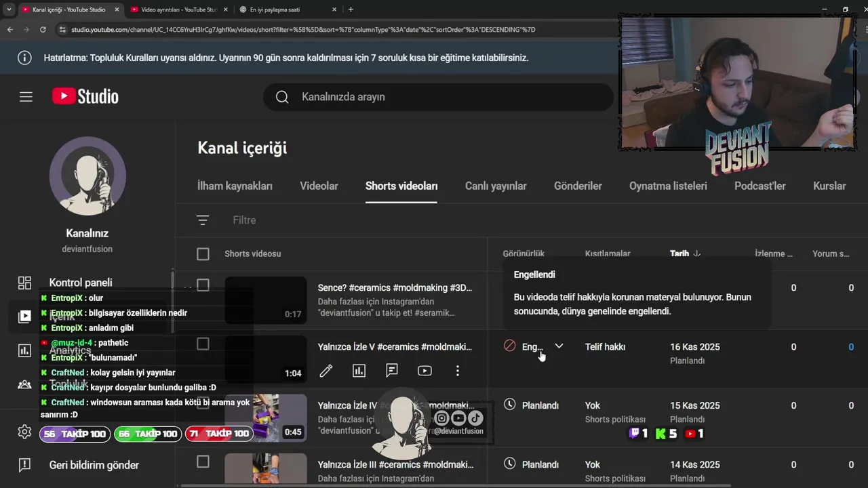Click Telif hakkı restriction text

click(x=605, y=346)
